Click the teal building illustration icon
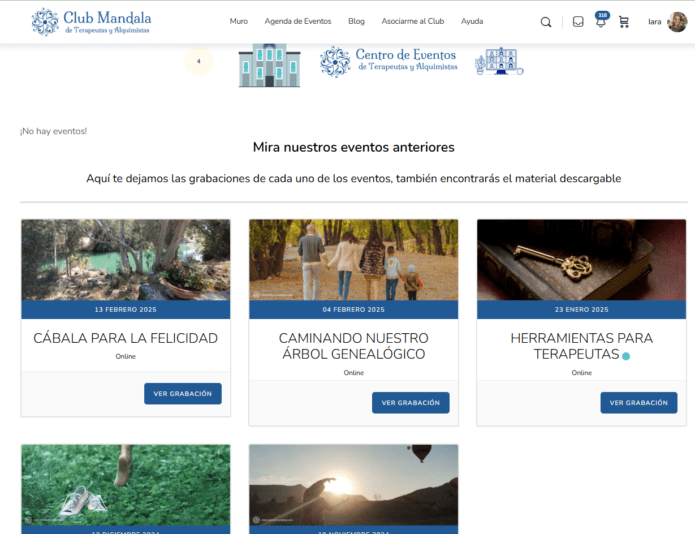Image resolution: width=695 pixels, height=534 pixels. (x=269, y=65)
